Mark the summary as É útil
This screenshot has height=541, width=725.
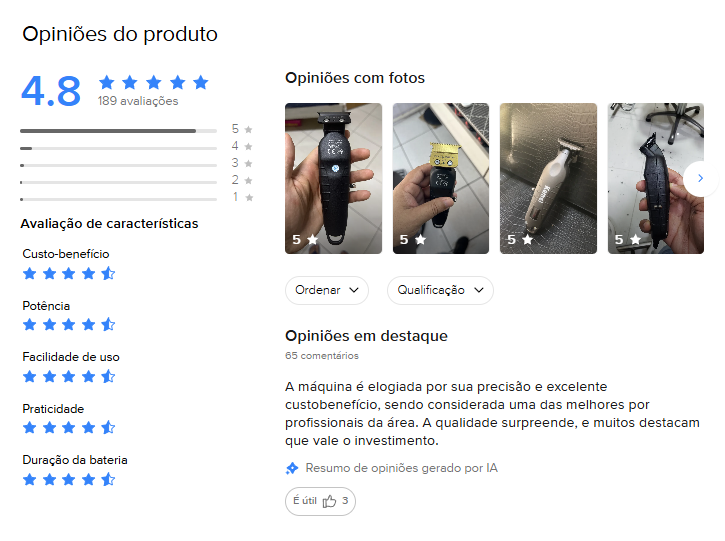[x=320, y=501]
